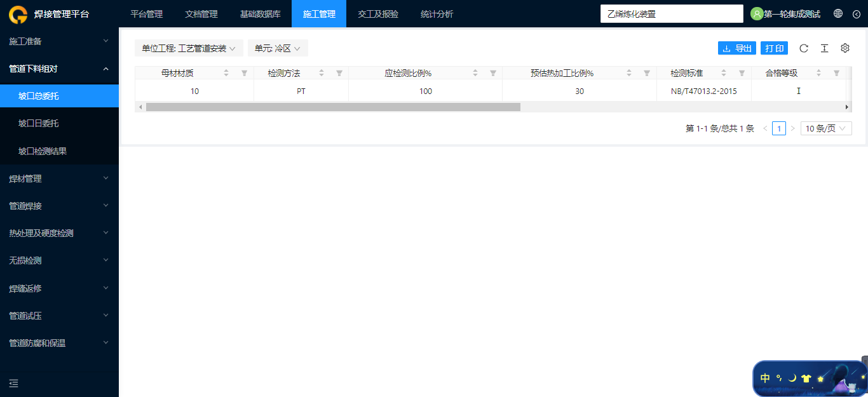This screenshot has height=397, width=868.
Task: Expand the 焊材管理 sidebar menu
Action: [x=59, y=178]
